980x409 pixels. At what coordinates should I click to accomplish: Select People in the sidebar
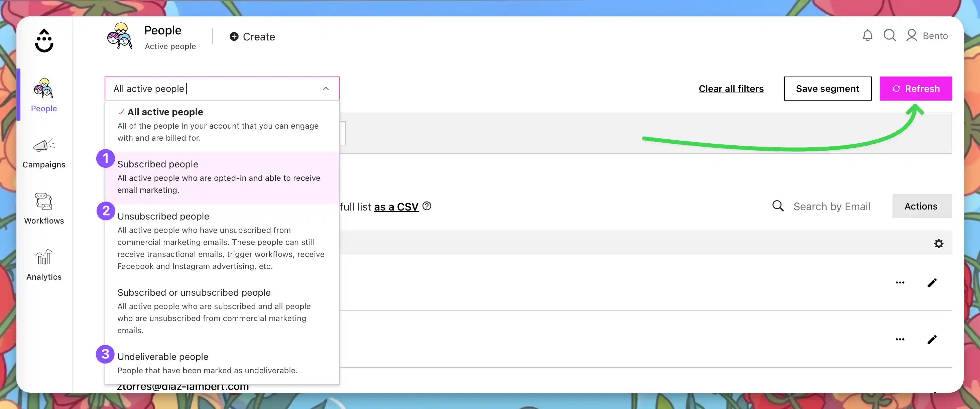click(43, 95)
